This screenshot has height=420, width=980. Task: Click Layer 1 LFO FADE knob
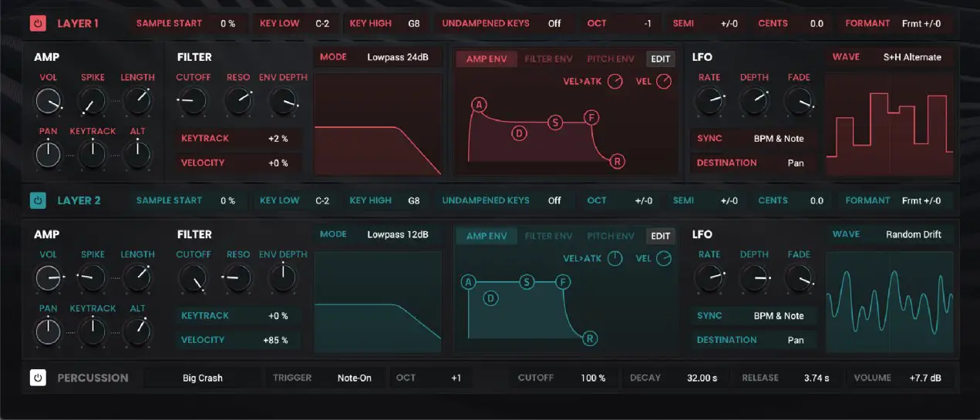[799, 100]
